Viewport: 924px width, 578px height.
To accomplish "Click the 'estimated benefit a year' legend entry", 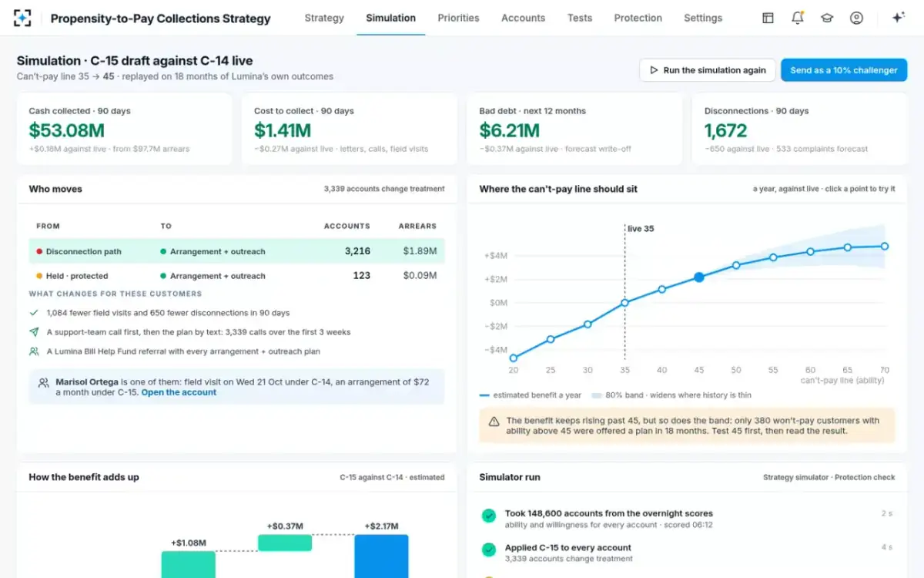I will [531, 395].
